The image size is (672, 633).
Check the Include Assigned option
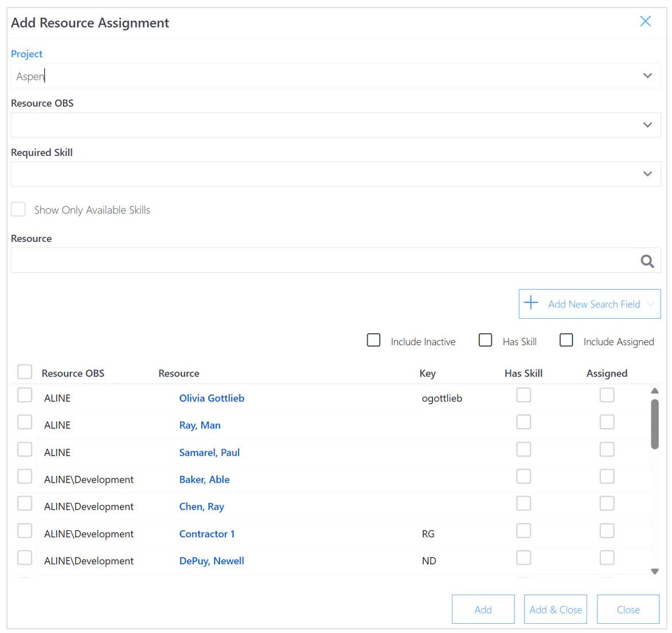click(566, 340)
